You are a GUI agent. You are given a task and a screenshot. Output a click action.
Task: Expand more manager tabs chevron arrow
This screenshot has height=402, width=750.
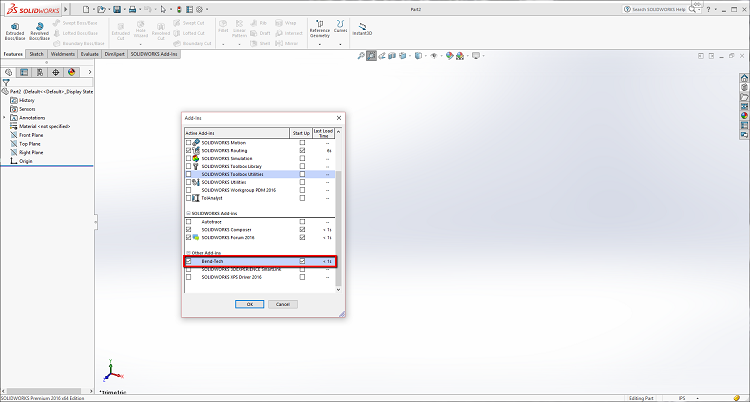pos(89,72)
